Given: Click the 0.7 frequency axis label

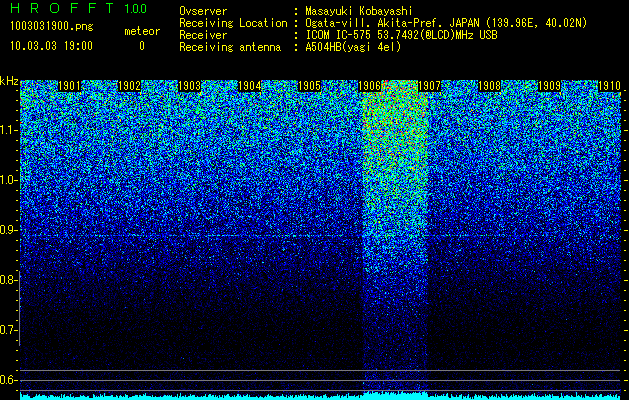Looking at the screenshot, I should (x=9, y=330).
